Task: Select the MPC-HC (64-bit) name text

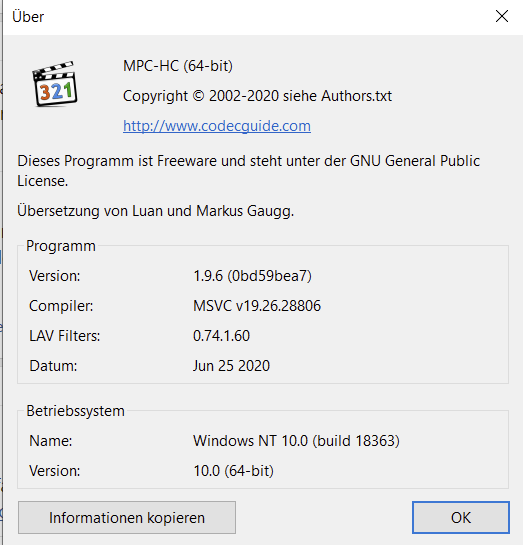Action: (178, 66)
